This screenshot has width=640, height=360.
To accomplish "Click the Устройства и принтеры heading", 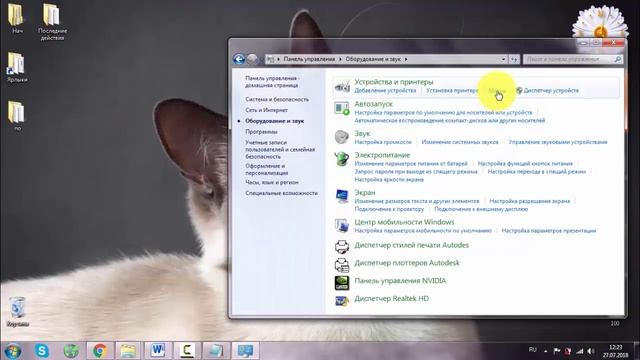I will pyautogui.click(x=393, y=82).
